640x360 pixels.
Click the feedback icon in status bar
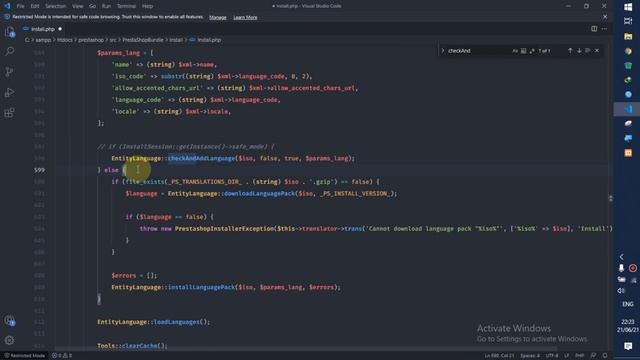[x=593, y=356]
